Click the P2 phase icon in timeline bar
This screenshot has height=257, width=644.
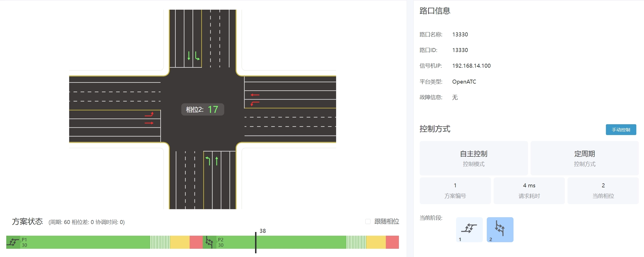209,242
